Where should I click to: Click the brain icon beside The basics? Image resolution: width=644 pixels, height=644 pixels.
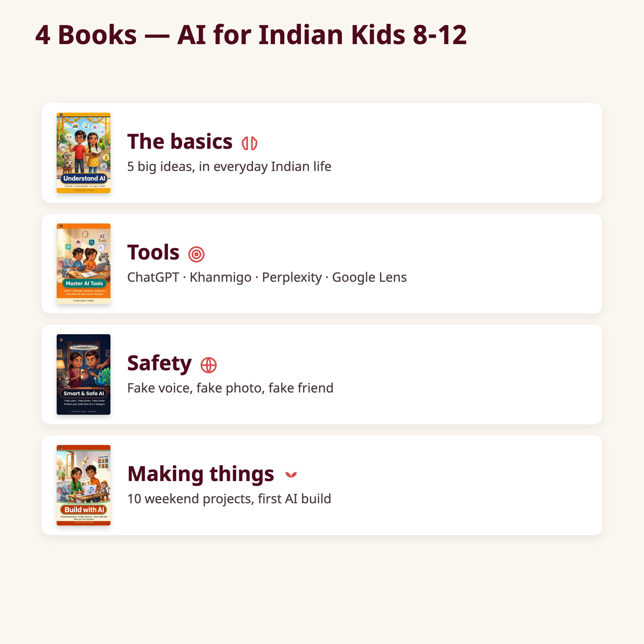249,143
